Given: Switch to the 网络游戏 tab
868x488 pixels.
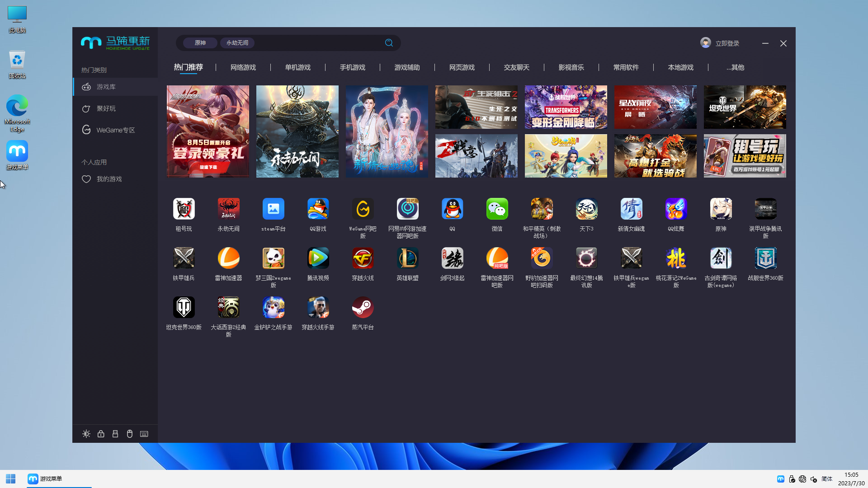Looking at the screenshot, I should tap(243, 67).
